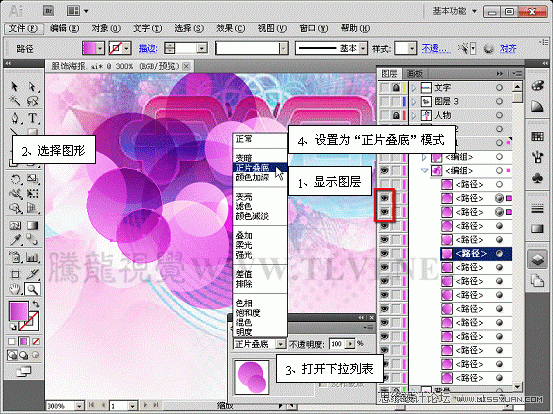The width and height of the screenshot is (553, 414).
Task: Select the Gradient tool
Action: point(32,225)
